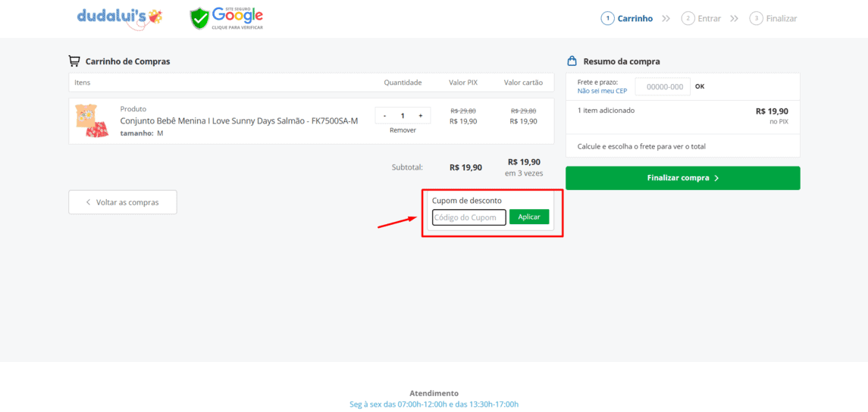Viewport: 868px width, 412px height.
Task: Click the Quantidade column header
Action: coord(403,83)
